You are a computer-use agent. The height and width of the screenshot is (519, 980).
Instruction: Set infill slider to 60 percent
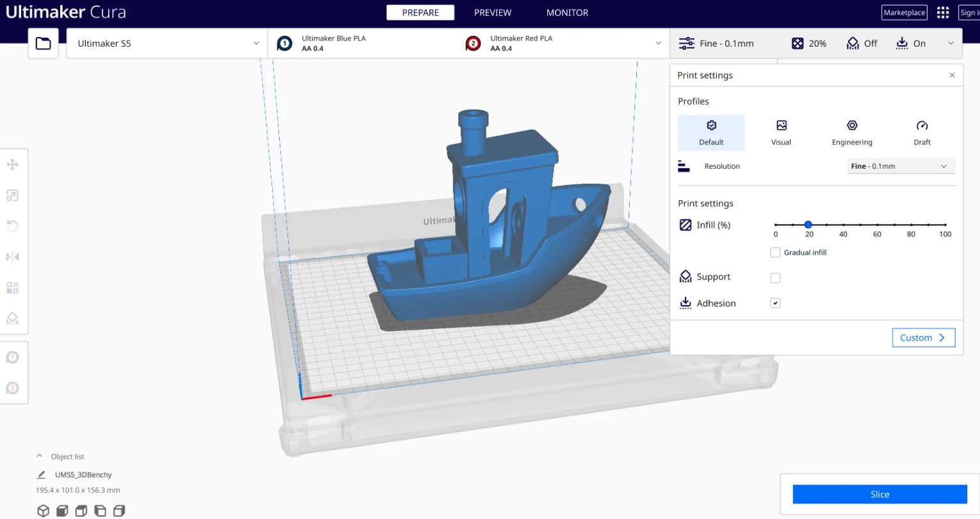877,225
